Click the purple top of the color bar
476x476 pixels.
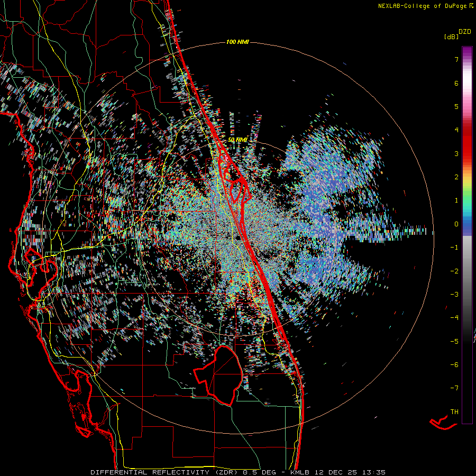[467, 52]
